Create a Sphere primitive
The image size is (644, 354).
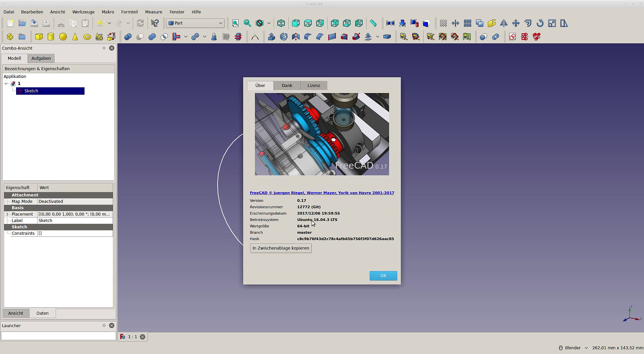click(x=63, y=37)
